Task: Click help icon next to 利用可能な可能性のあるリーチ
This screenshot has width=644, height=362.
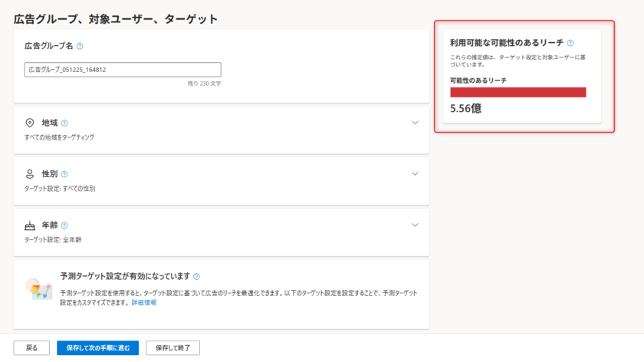Action: click(x=570, y=44)
